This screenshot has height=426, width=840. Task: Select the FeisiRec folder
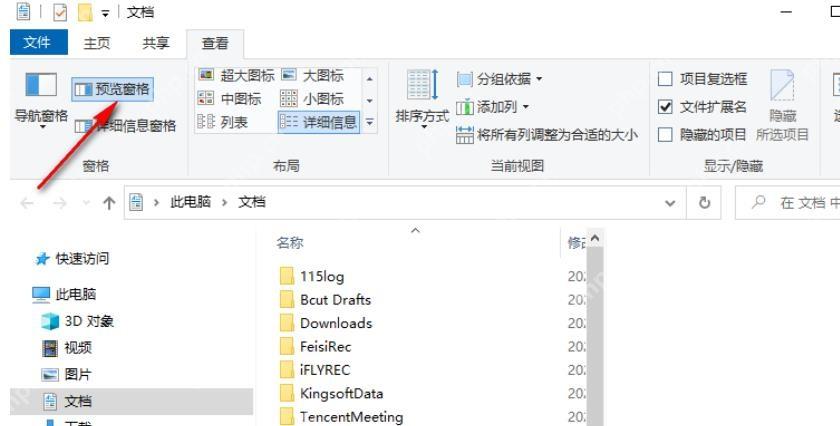tap(316, 347)
